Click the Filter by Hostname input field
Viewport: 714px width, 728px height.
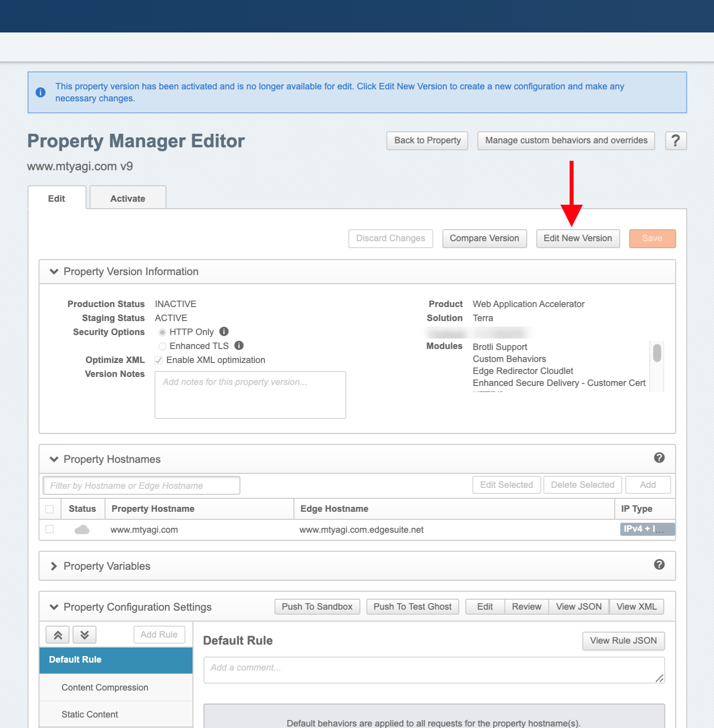point(141,485)
